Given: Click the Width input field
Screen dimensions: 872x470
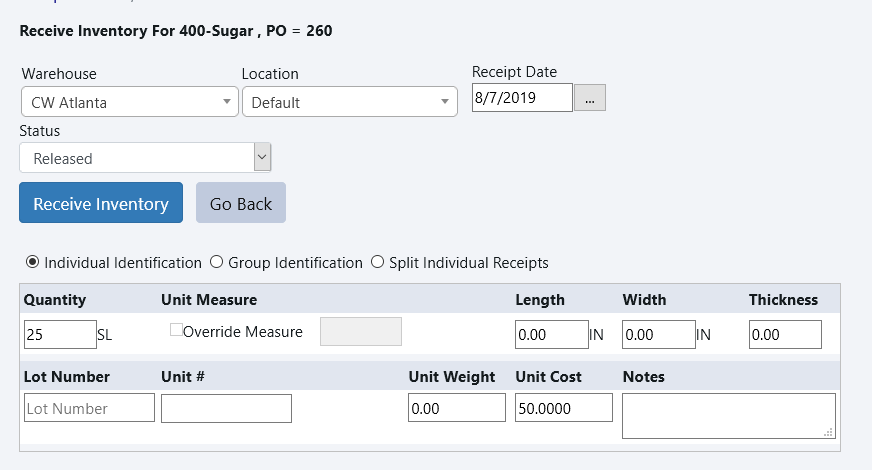Looking at the screenshot, I should click(658, 335).
